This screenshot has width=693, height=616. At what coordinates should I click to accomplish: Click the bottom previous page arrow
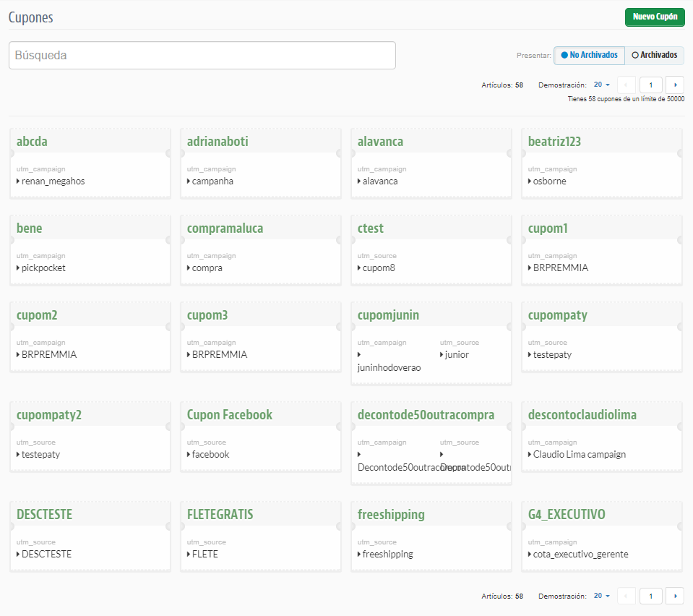point(626,596)
